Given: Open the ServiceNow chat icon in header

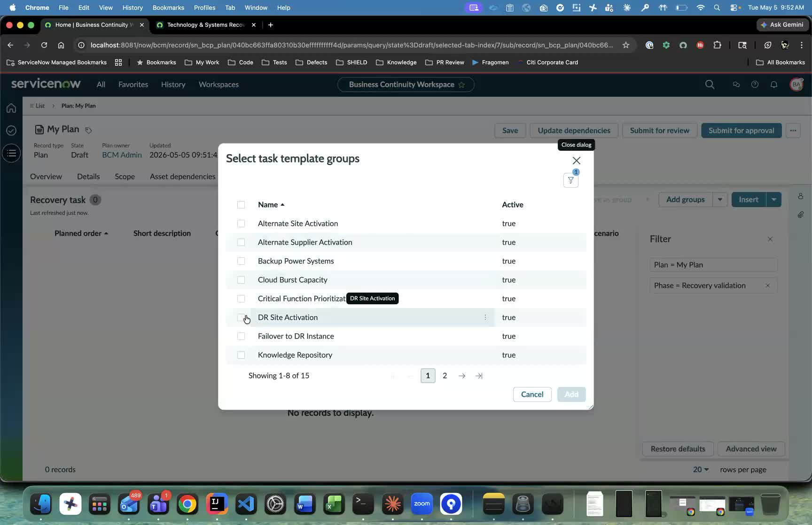Looking at the screenshot, I should [x=736, y=85].
